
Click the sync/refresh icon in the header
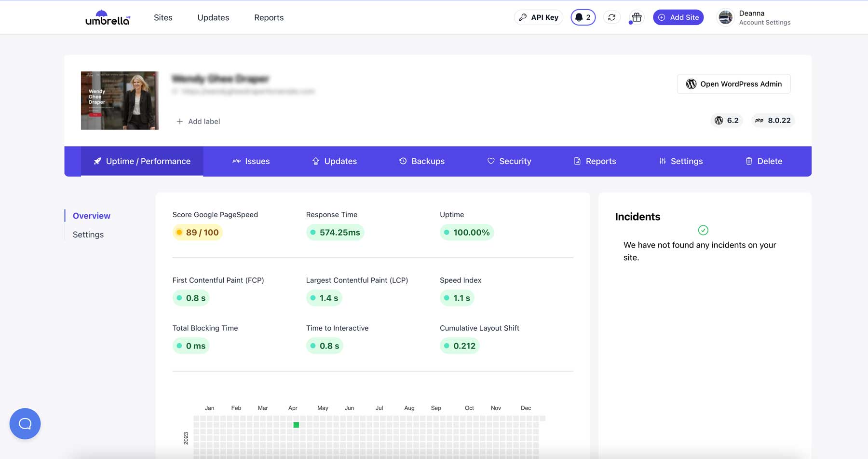pos(611,17)
